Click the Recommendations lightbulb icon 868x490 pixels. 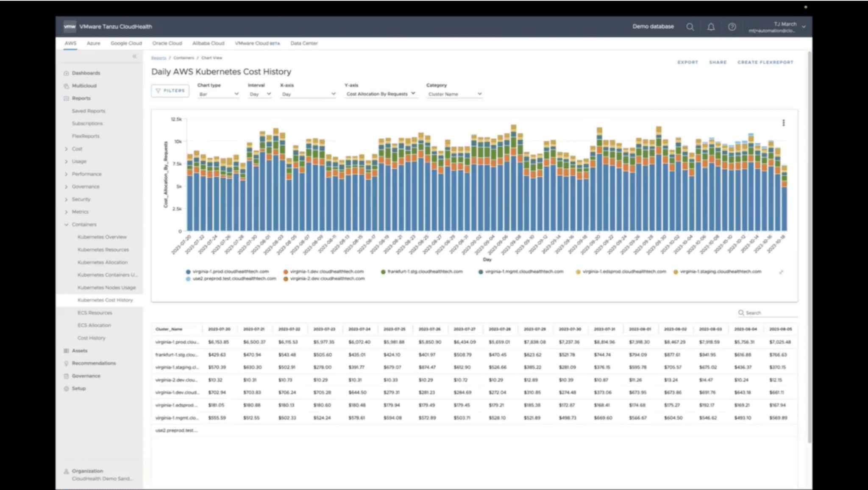pyautogui.click(x=67, y=363)
